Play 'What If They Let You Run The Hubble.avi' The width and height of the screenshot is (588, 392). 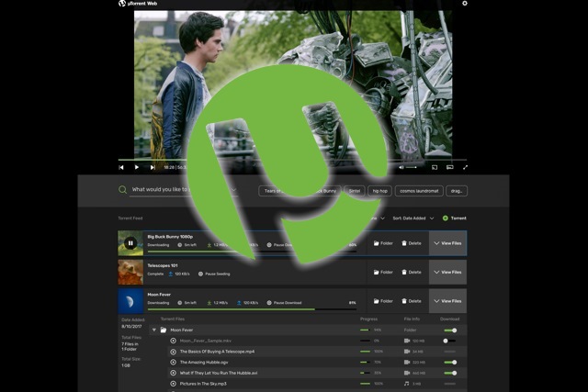pos(174,373)
